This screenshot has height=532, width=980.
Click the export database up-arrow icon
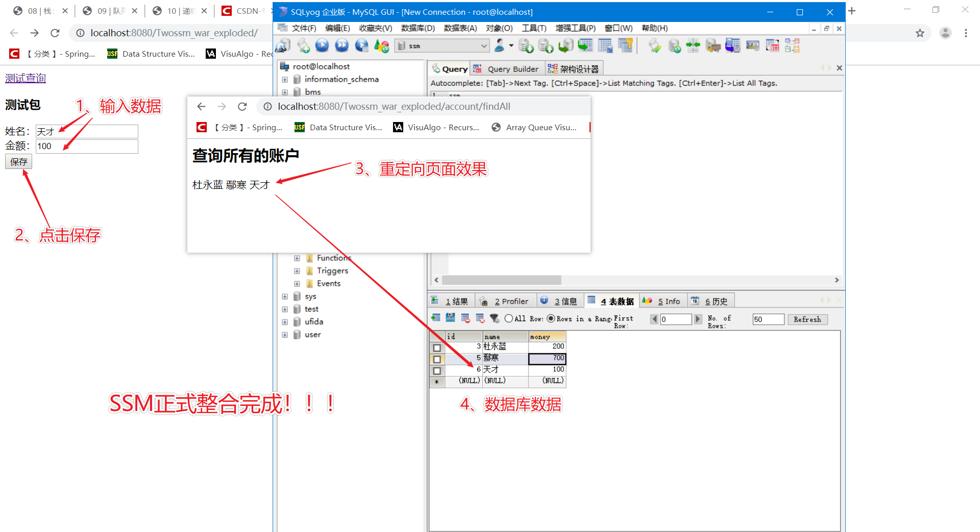point(546,46)
